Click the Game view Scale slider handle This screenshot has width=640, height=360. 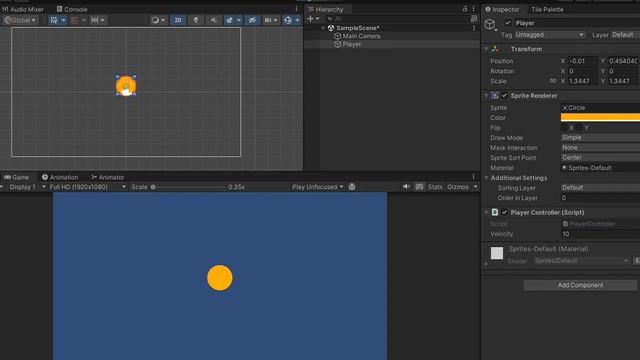coord(153,187)
